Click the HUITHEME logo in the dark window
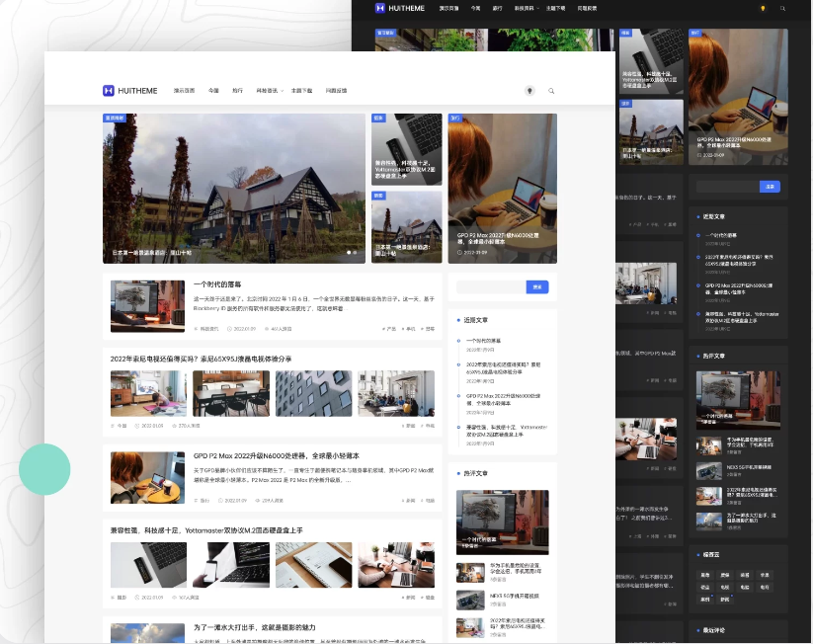Viewport: 813px width, 644px height. 400,8
